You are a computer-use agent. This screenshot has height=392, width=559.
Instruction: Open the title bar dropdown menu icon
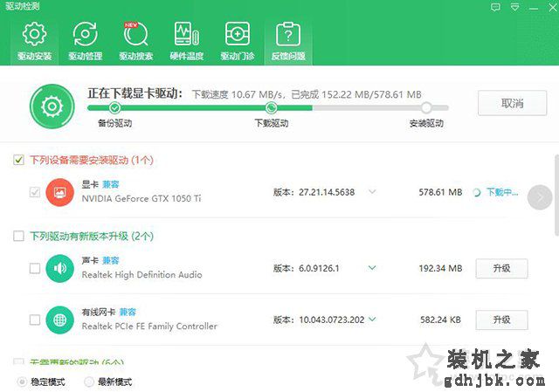click(514, 7)
